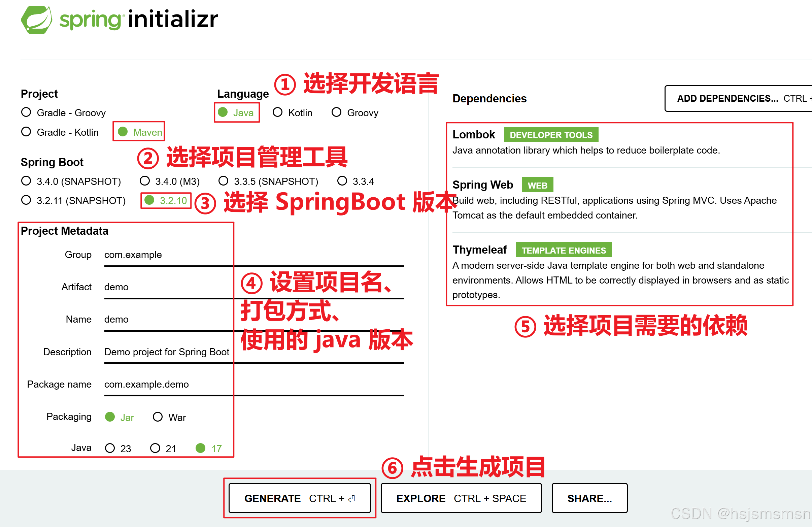Set Java version to 23

110,448
